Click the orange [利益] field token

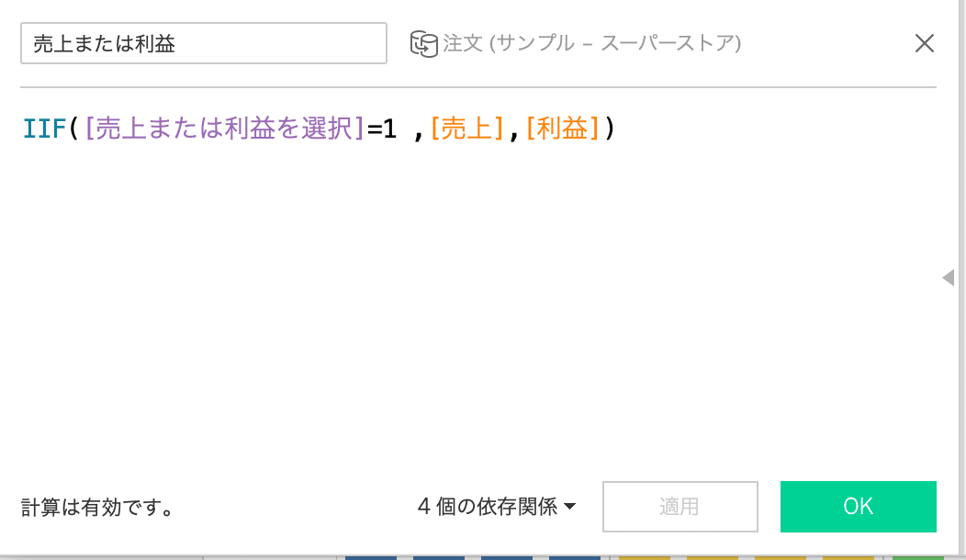point(563,129)
